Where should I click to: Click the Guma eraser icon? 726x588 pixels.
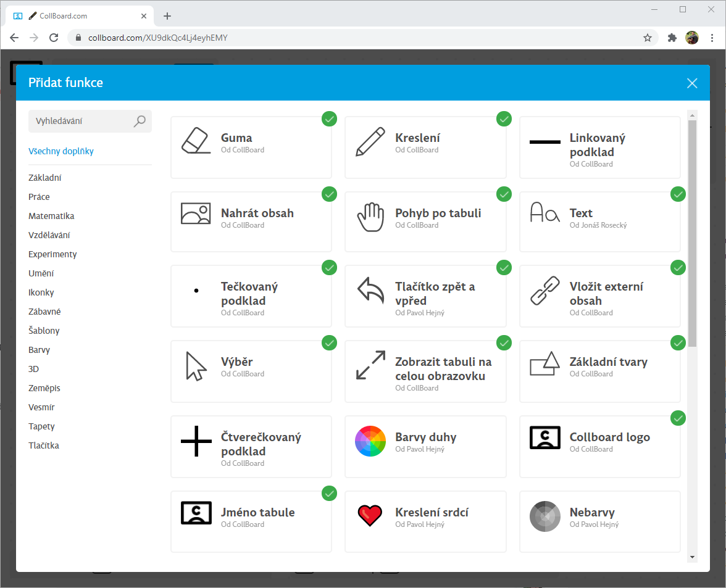coord(196,141)
